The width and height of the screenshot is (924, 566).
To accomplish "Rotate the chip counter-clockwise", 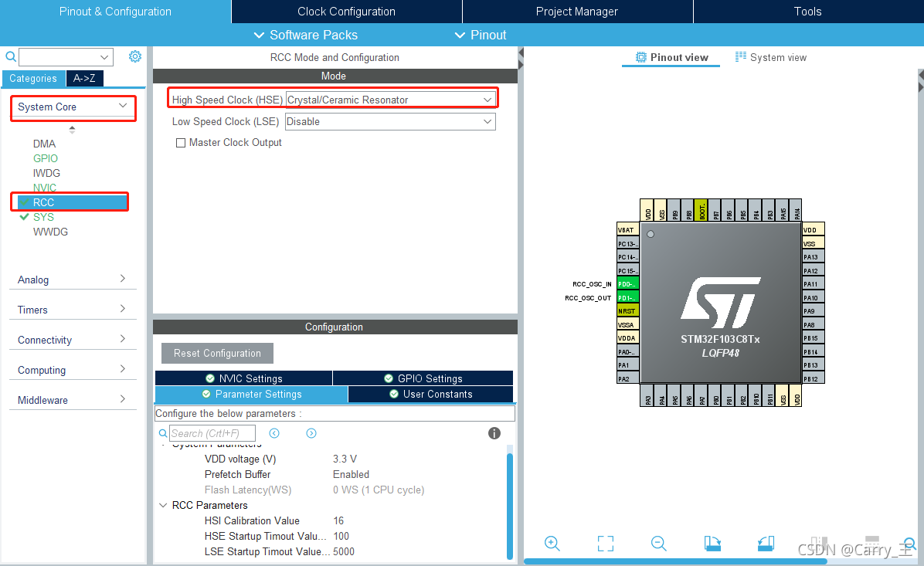I will 766,543.
